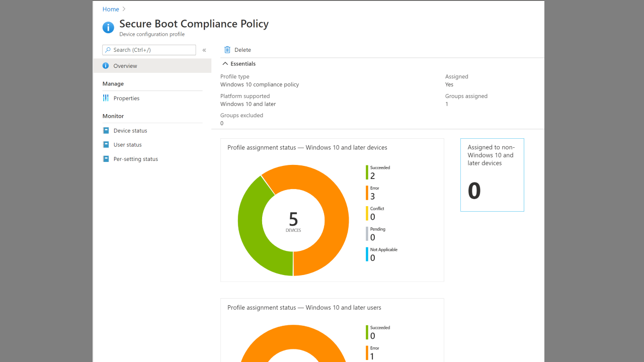This screenshot has width=644, height=362.
Task: Open the Overview menu item
Action: click(152, 66)
